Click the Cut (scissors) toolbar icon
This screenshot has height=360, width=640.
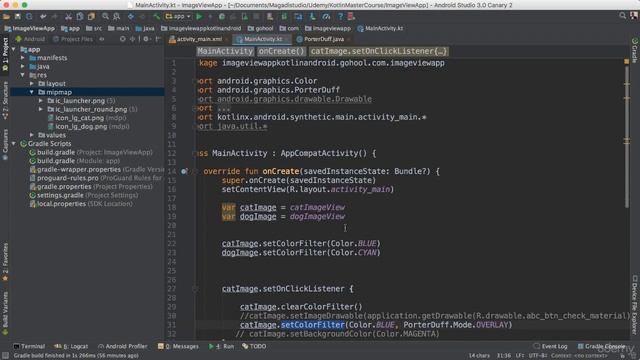pyautogui.click(x=69, y=17)
